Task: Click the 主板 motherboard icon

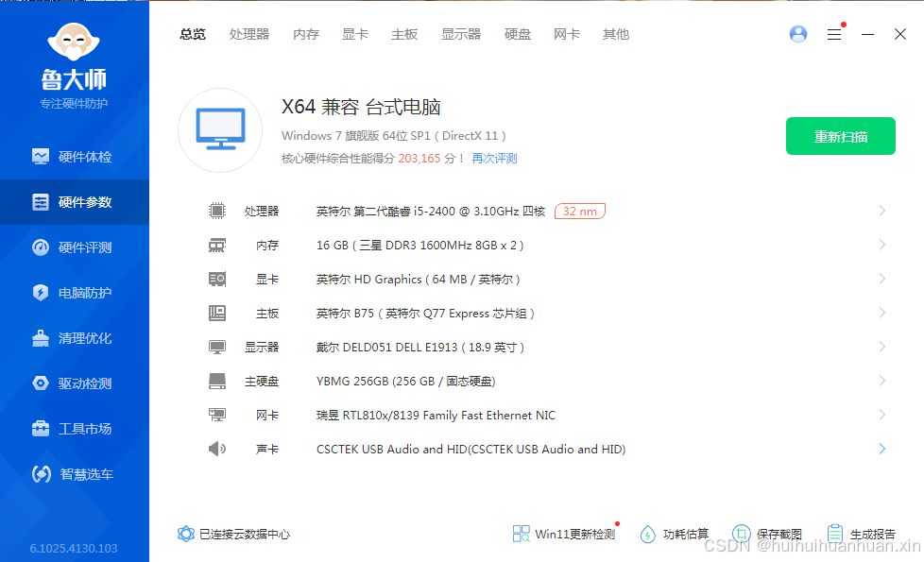Action: 217,313
